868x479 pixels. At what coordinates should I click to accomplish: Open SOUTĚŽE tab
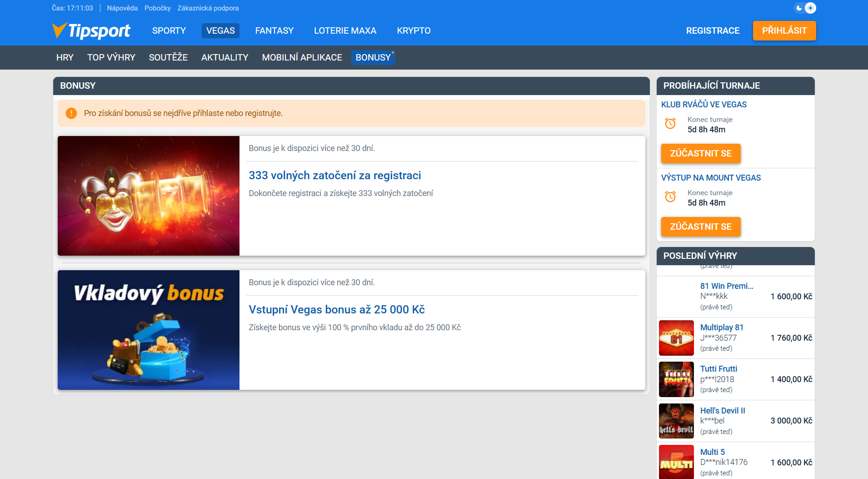point(168,57)
